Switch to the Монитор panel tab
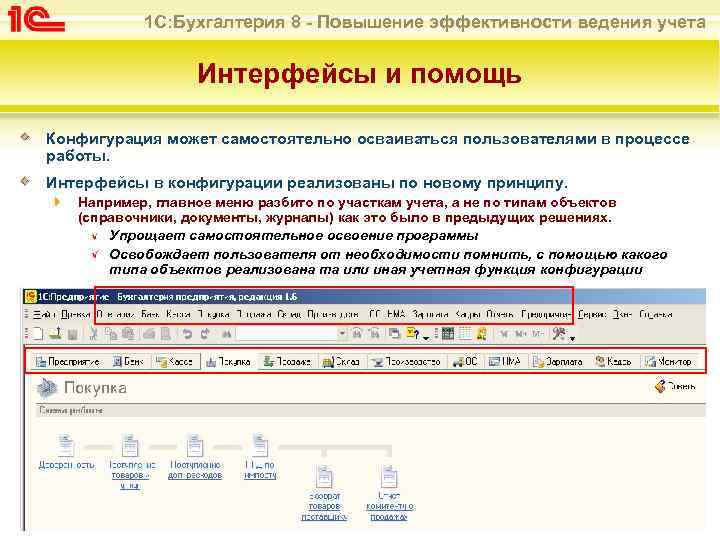The width and height of the screenshot is (720, 540). coord(668,362)
